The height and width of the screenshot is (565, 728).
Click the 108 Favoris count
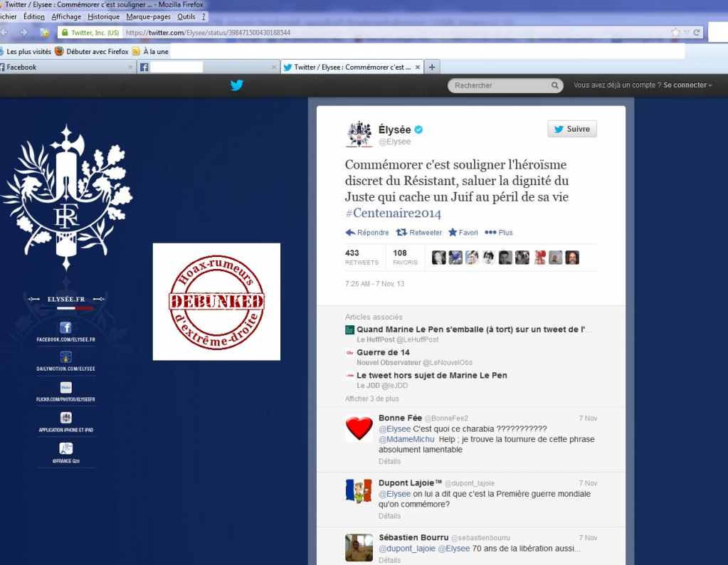(x=406, y=257)
